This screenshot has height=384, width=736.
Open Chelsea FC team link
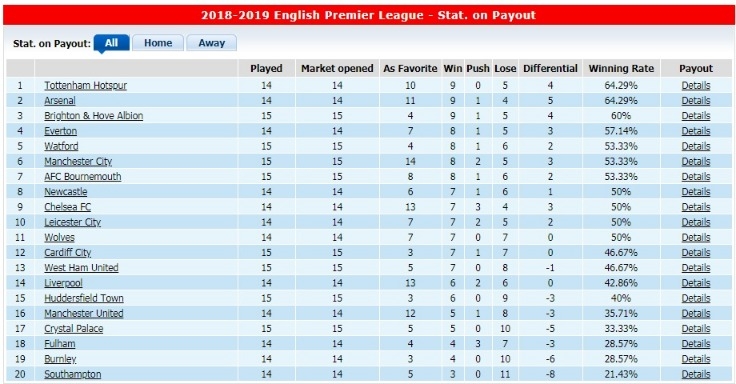[x=68, y=207]
